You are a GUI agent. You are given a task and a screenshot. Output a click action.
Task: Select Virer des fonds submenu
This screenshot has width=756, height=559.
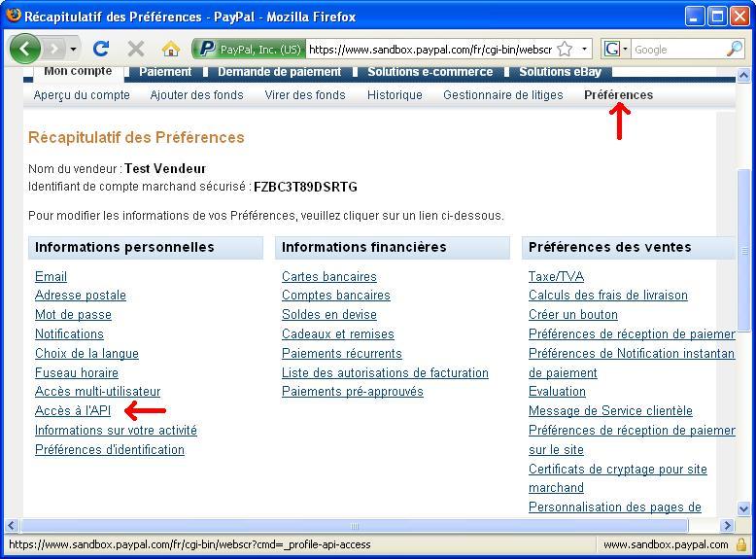305,95
